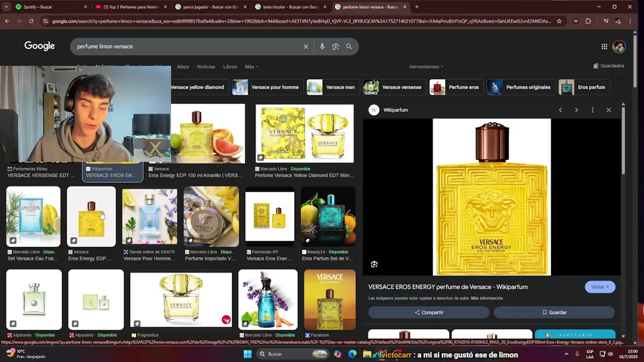Open the Windows Start menu
The height and width of the screenshot is (362, 644).
248,354
